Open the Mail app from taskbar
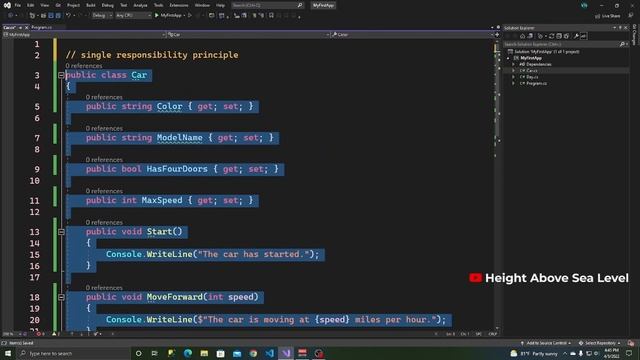The height and width of the screenshot is (360, 640). 237,353
